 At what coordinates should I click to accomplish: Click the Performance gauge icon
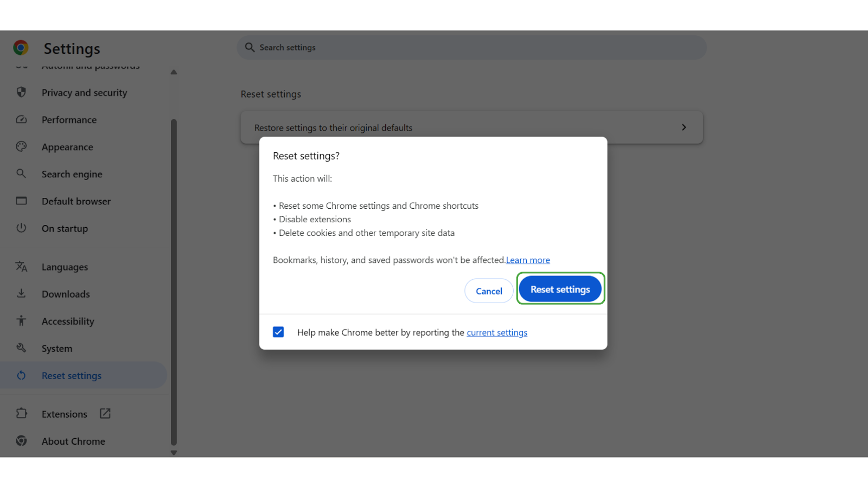point(21,119)
